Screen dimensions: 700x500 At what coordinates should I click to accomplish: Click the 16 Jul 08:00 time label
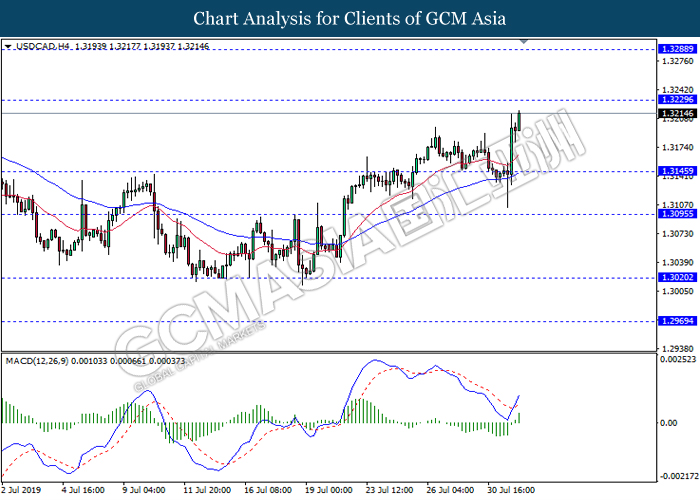click(x=268, y=490)
